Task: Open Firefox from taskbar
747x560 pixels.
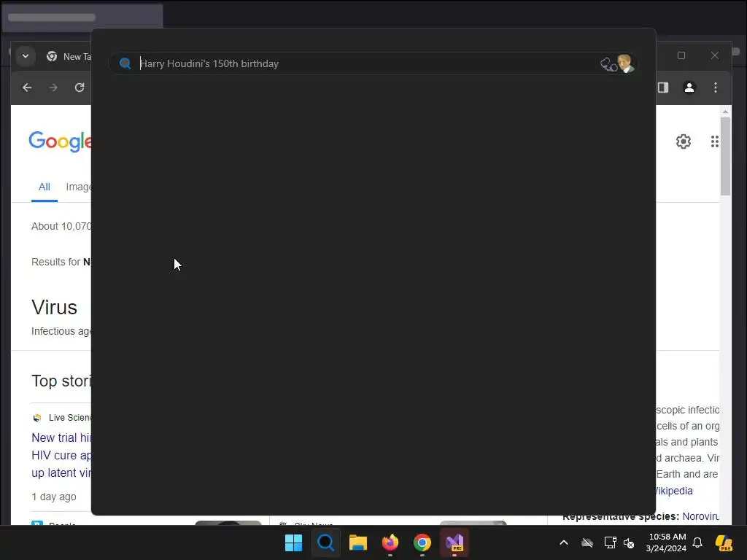Action: tap(390, 542)
